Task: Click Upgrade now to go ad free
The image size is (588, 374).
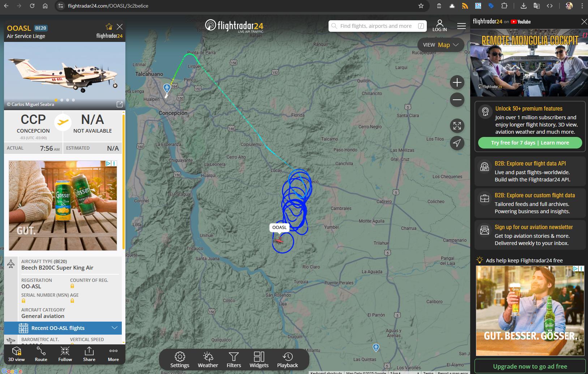Action: [530, 366]
